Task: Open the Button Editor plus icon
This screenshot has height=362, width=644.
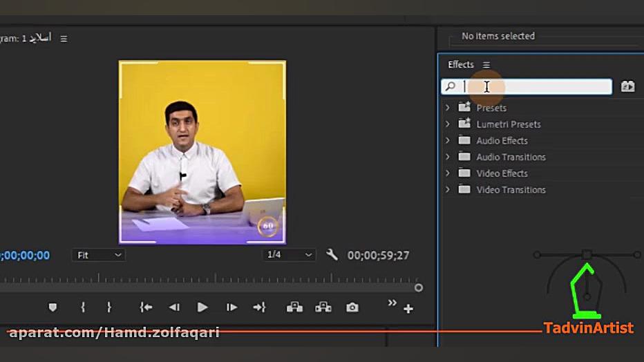Action: pyautogui.click(x=408, y=309)
